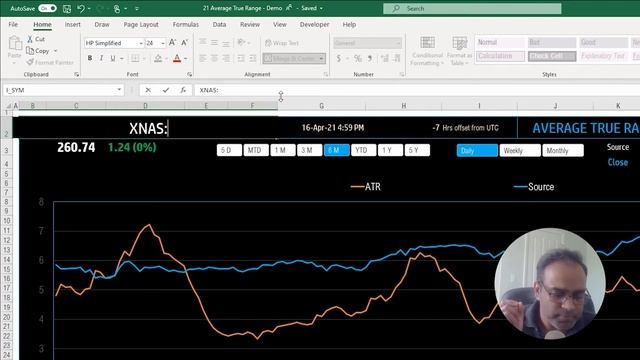
Task: Click the blue Close source link
Action: point(618,162)
